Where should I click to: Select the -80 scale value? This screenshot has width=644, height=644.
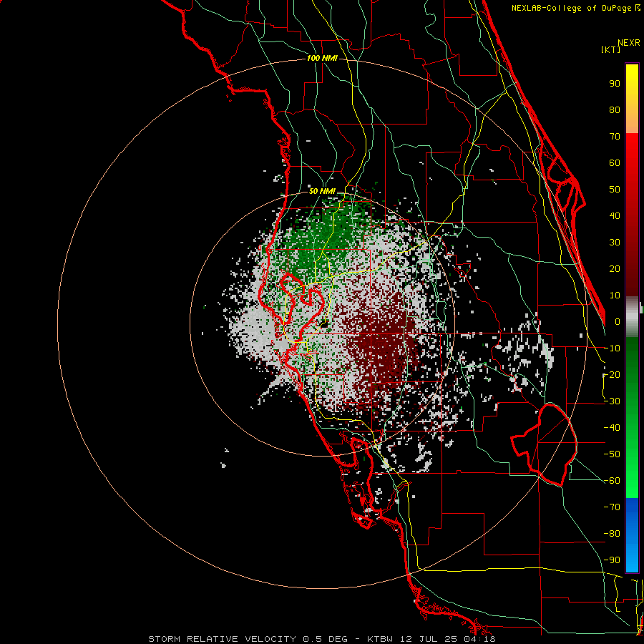[612, 534]
